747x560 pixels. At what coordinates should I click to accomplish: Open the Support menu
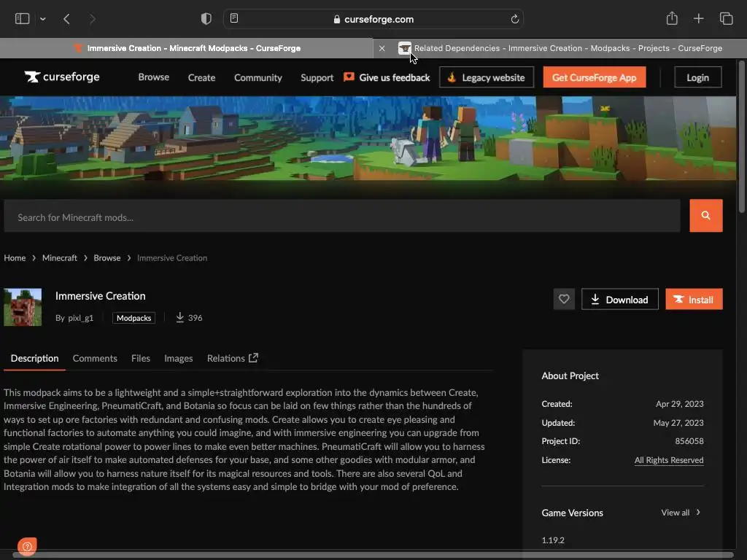(x=317, y=77)
